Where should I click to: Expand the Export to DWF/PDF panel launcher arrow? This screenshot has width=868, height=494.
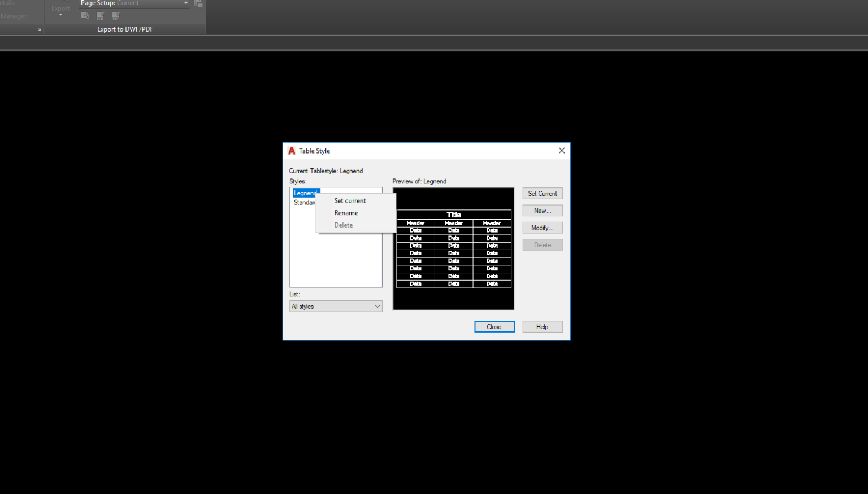(x=38, y=29)
